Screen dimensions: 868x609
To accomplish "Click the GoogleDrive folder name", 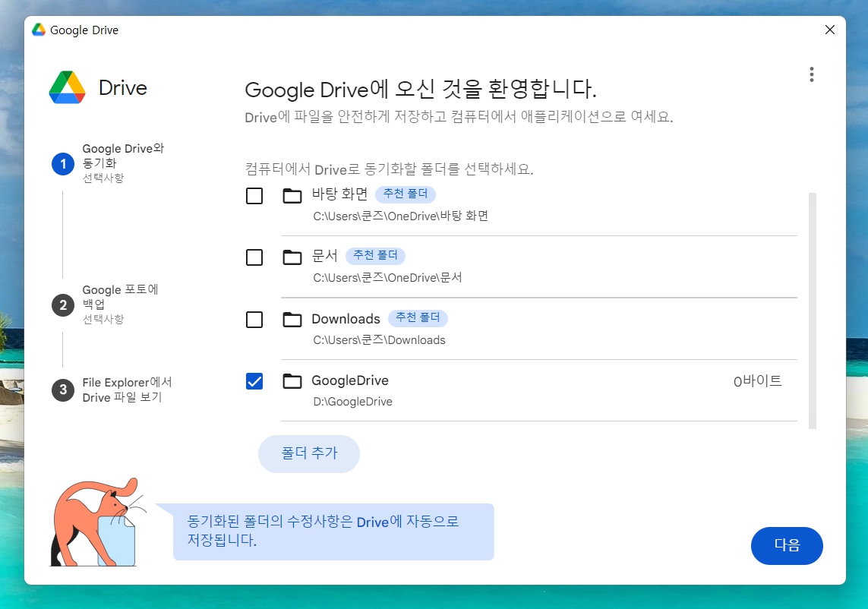I will coord(350,380).
